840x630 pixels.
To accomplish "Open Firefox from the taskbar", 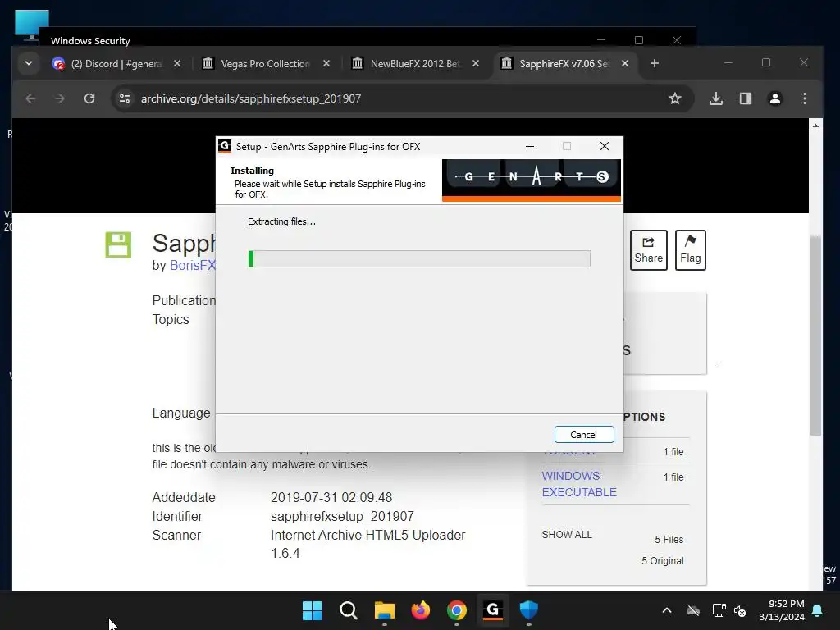I will point(421,610).
